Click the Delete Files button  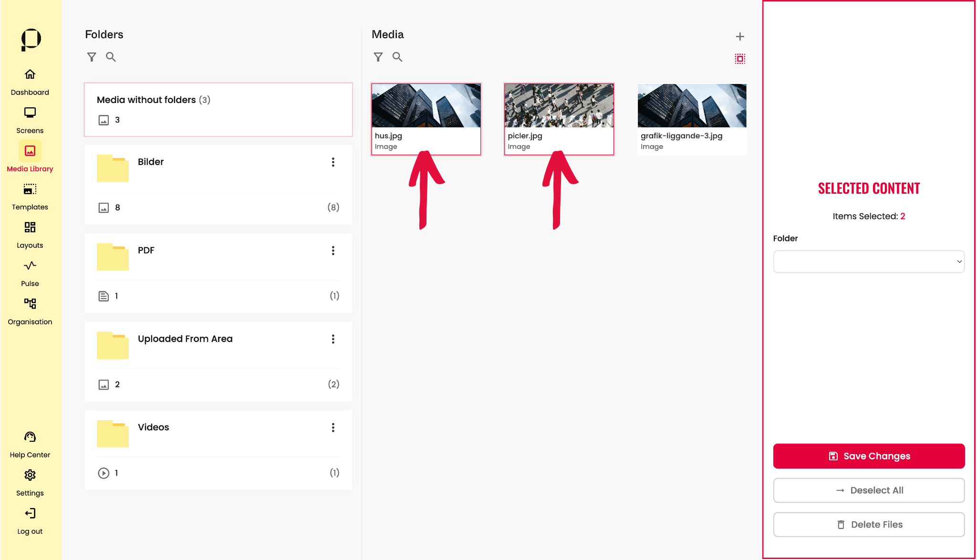coord(869,525)
